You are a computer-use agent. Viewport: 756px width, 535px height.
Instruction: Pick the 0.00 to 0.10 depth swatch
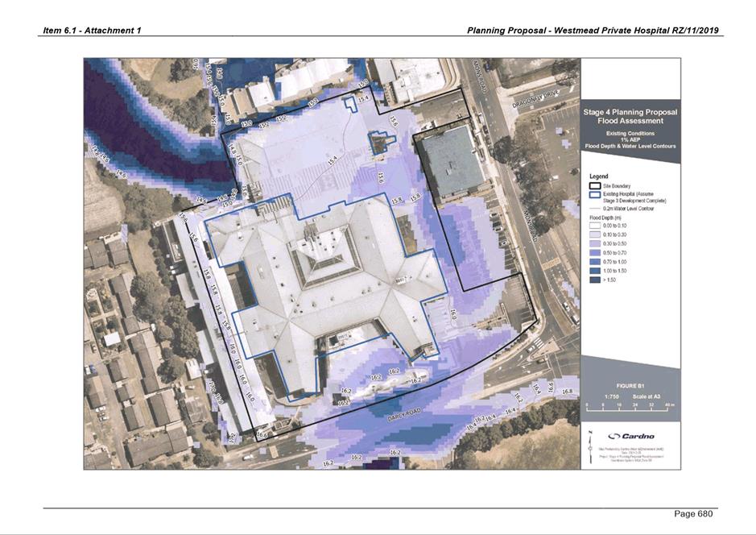(x=595, y=226)
